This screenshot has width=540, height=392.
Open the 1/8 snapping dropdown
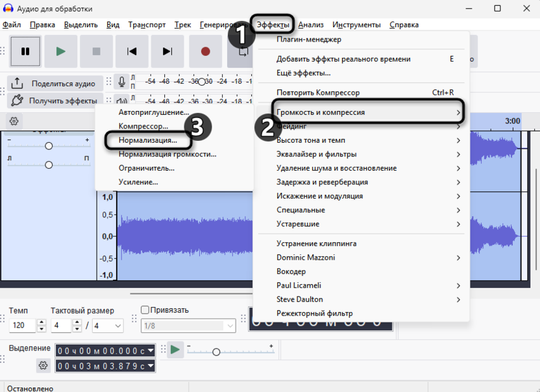188,325
